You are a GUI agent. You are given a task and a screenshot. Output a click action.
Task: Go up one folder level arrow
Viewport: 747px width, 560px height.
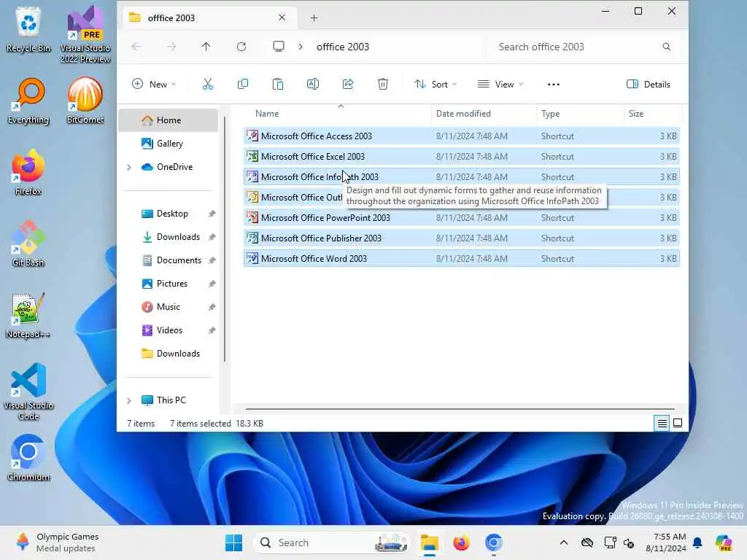tap(206, 47)
